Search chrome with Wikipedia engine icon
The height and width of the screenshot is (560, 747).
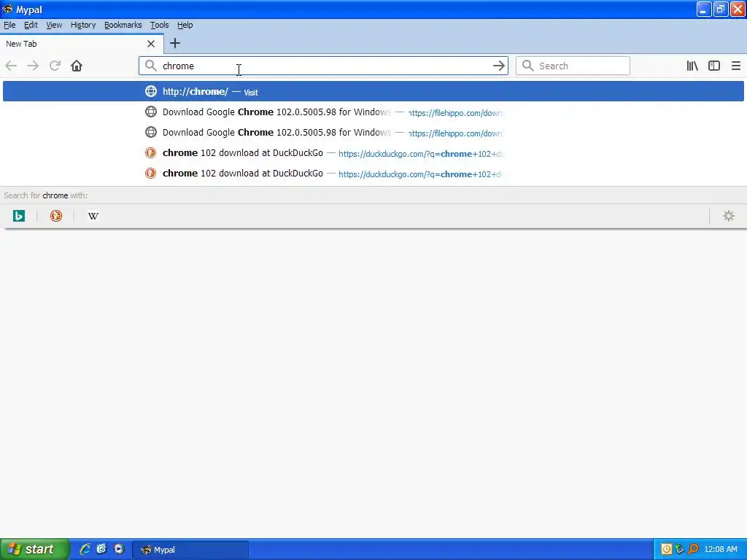coord(93,216)
